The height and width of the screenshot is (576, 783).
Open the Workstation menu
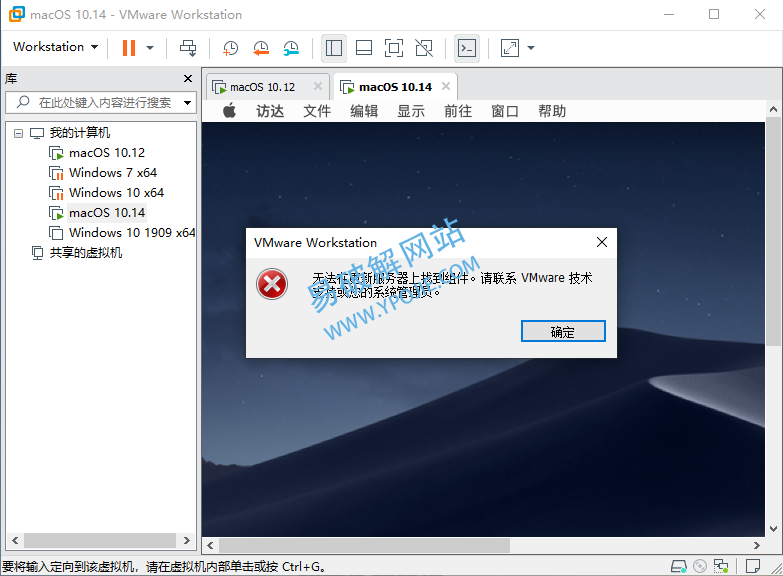(55, 47)
